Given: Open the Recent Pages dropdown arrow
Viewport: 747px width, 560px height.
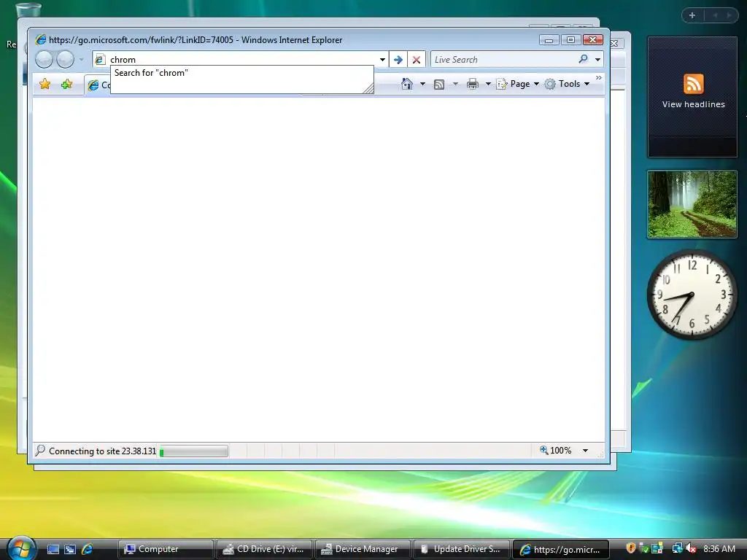Looking at the screenshot, I should (x=82, y=60).
